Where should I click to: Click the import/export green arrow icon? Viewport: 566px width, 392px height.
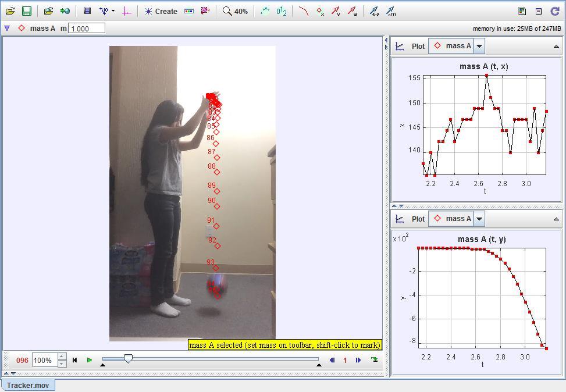65,11
